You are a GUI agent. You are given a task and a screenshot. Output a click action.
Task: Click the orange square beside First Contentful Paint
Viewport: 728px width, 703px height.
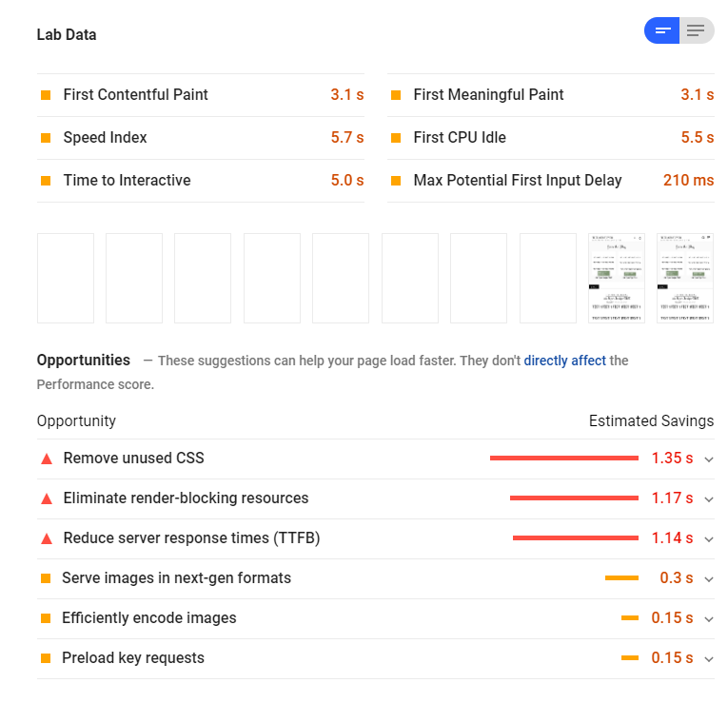46,95
